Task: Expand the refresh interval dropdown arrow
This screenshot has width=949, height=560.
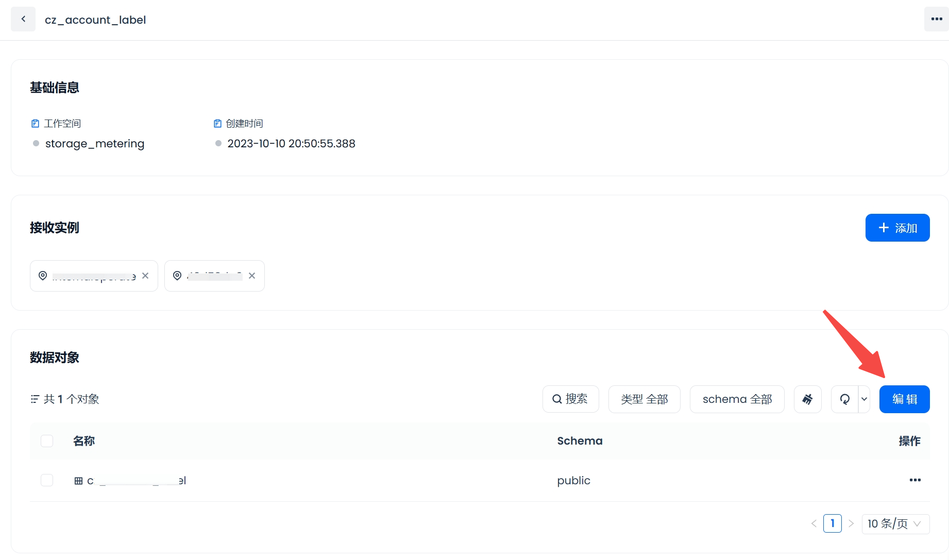Action: [x=864, y=399]
